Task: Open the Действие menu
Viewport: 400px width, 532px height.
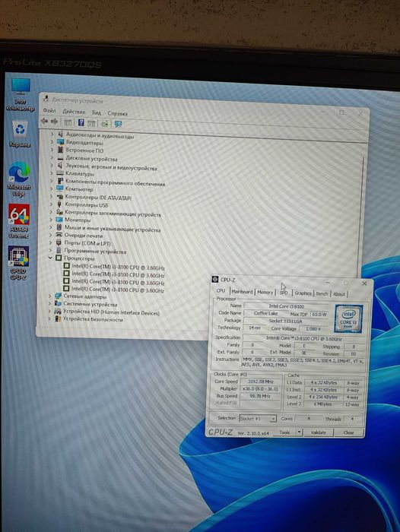Action: tap(74, 112)
